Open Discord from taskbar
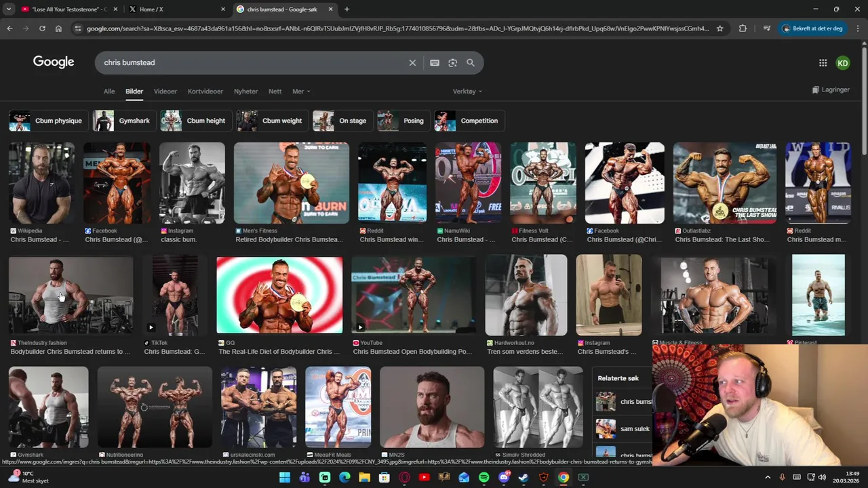This screenshot has height=488, width=868. pyautogui.click(x=504, y=477)
